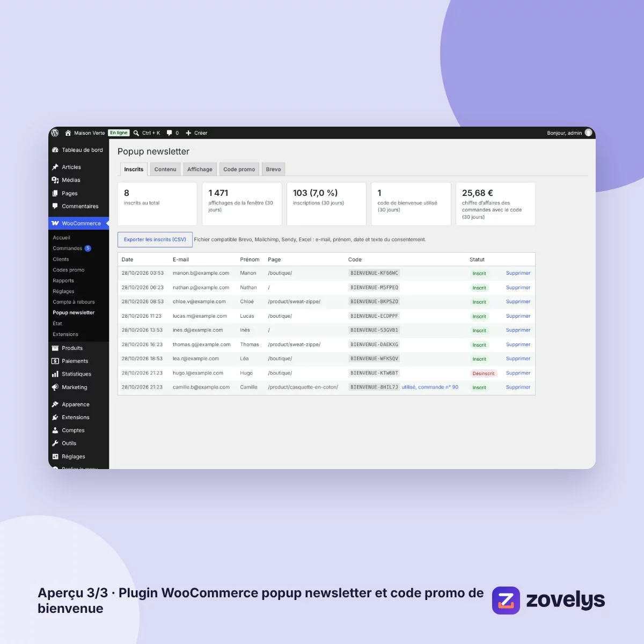Screen dimensions: 644x644
Task: Open the Code promo tab
Action: [239, 169]
